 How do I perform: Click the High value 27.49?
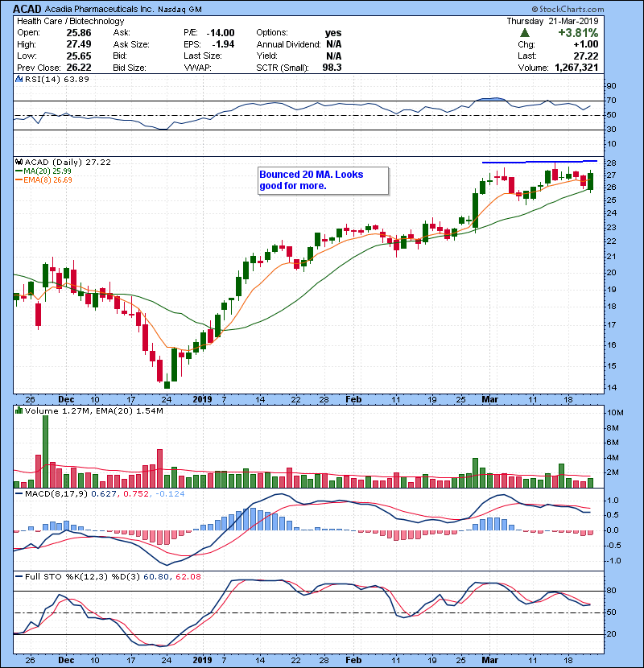(79, 44)
